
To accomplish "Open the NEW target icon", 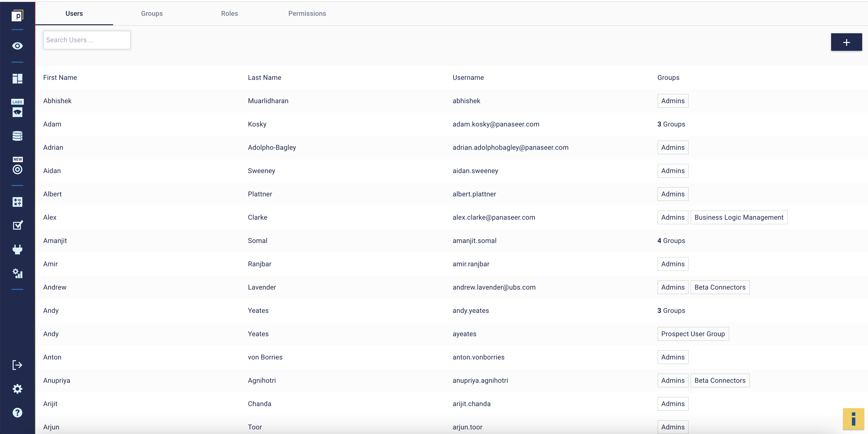I will (17, 166).
